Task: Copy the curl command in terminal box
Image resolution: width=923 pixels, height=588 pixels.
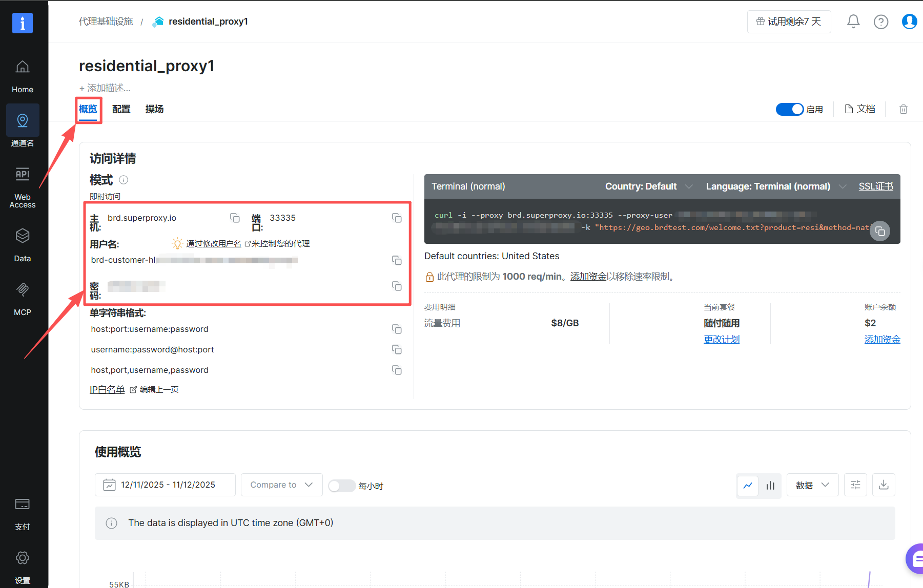Action: 879,232
